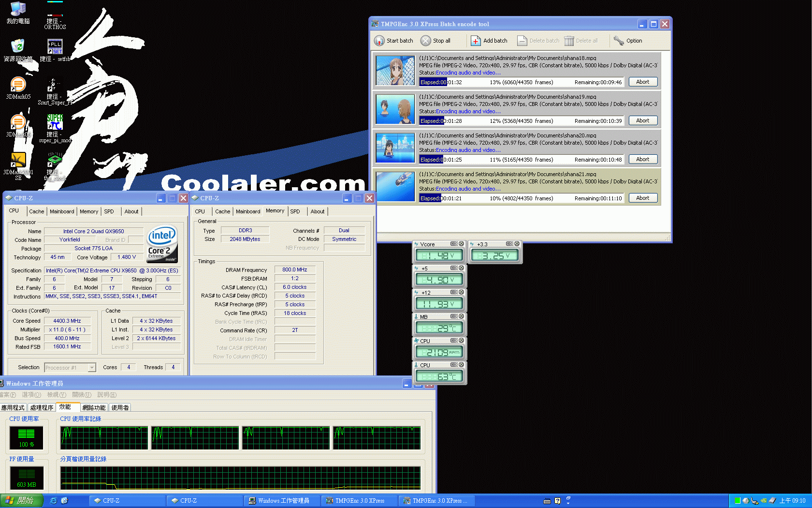Click Delete all in TMPGEnc toolbar
Screen dimensions: 812x508
581,41
